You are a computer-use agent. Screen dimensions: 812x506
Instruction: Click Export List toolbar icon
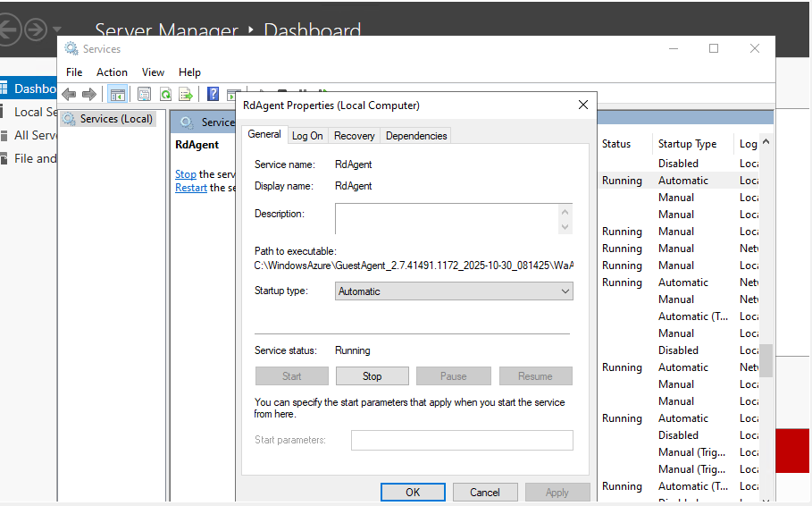tap(186, 95)
